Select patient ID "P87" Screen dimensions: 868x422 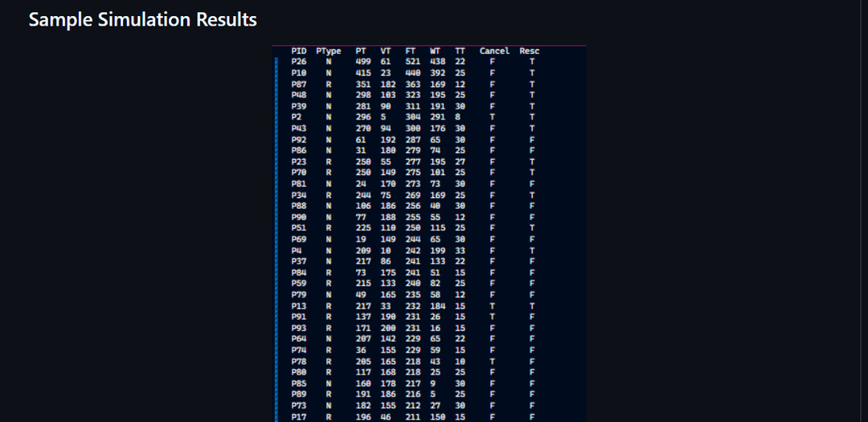click(x=299, y=84)
